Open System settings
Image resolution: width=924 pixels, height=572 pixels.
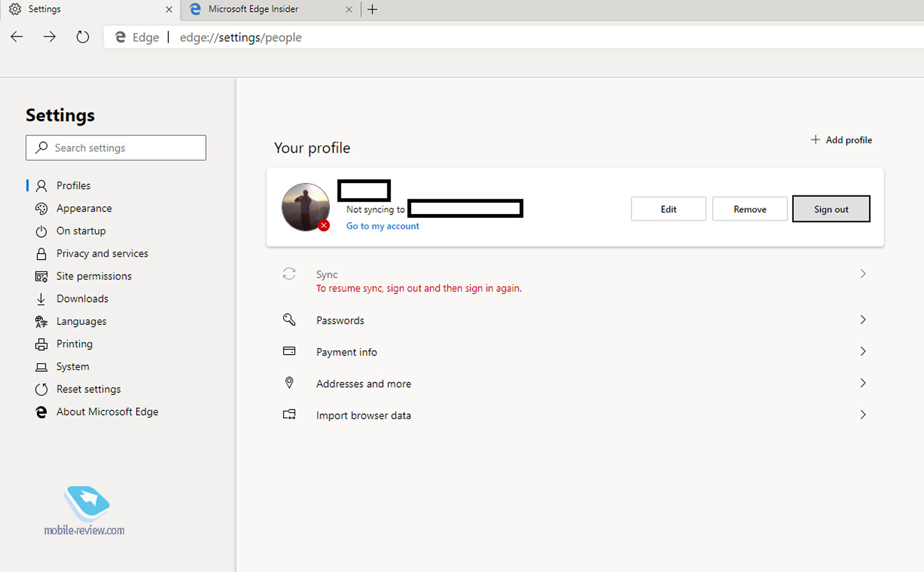[73, 367]
